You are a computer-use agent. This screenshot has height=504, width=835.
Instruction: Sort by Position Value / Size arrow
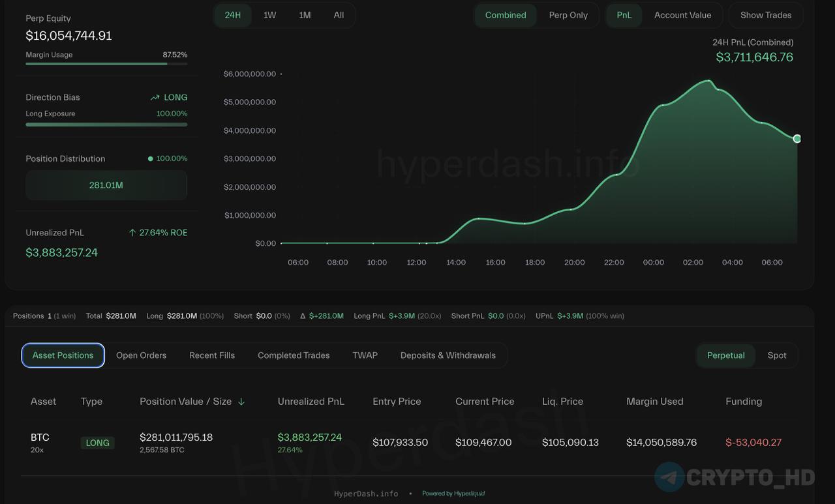click(x=241, y=402)
